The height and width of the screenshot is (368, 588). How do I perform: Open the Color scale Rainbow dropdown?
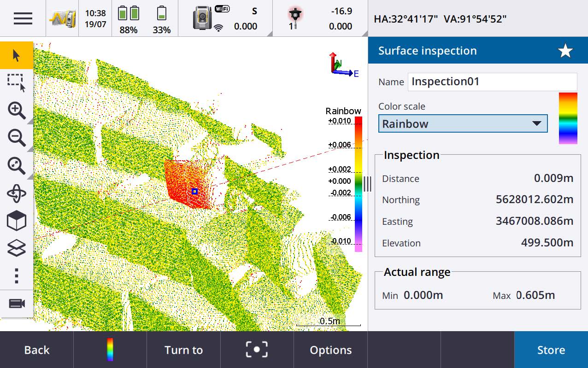coord(463,124)
